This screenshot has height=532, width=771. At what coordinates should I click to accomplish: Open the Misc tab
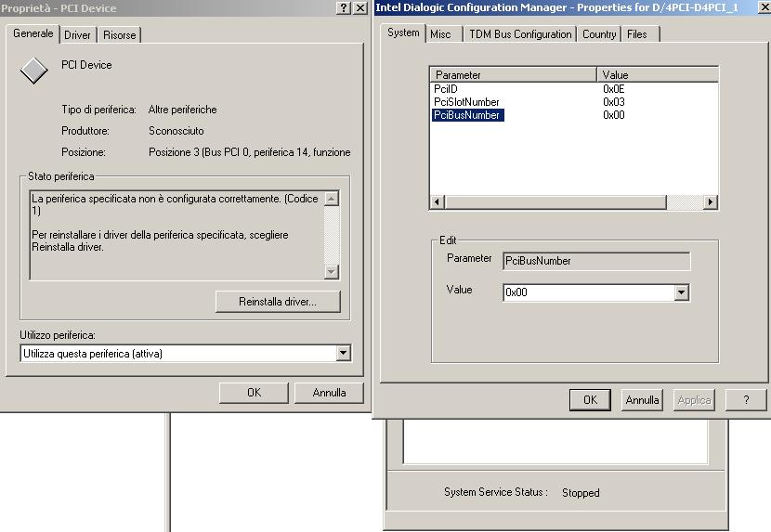click(x=440, y=34)
